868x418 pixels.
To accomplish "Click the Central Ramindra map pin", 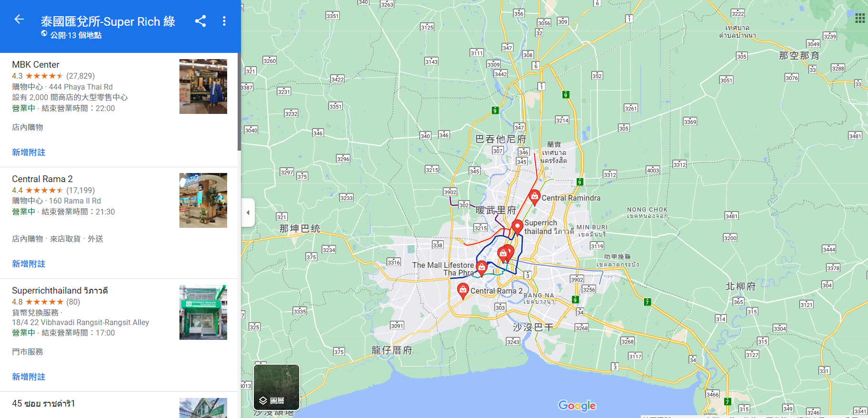I will [x=534, y=196].
